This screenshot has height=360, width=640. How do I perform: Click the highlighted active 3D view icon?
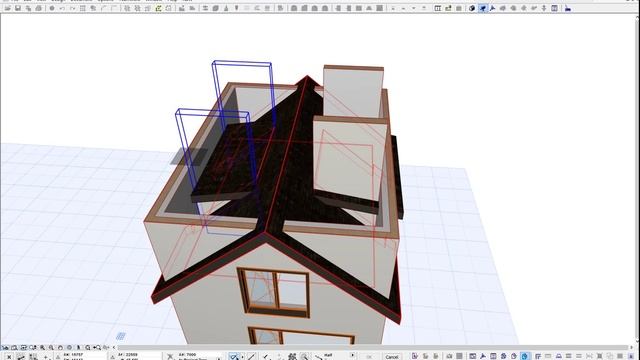pos(482,8)
